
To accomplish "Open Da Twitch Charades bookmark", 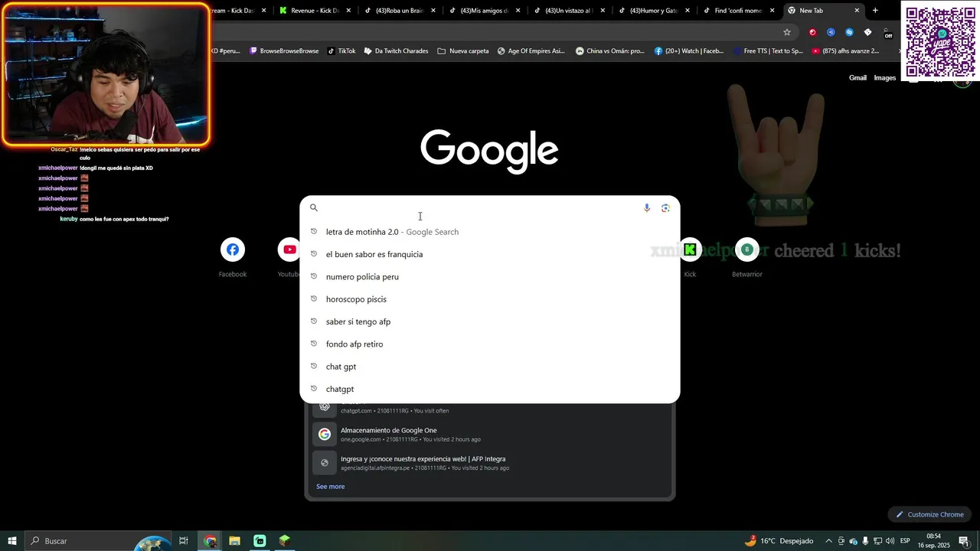I will (396, 51).
